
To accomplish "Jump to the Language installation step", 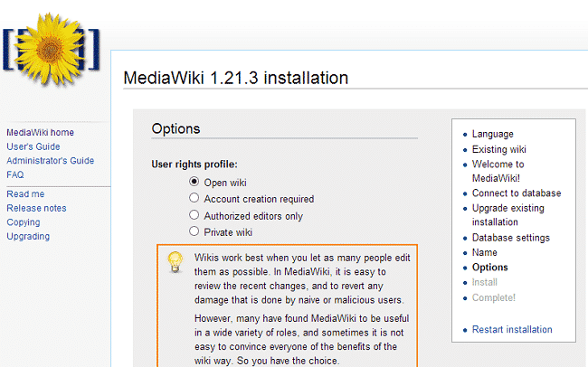I will (x=492, y=134).
